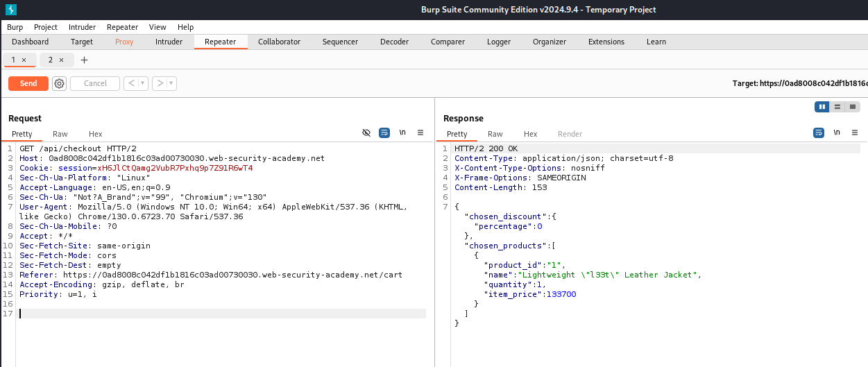Image resolution: width=868 pixels, height=367 pixels.
Task: Add a new Repeater tab with plus
Action: coord(85,60)
